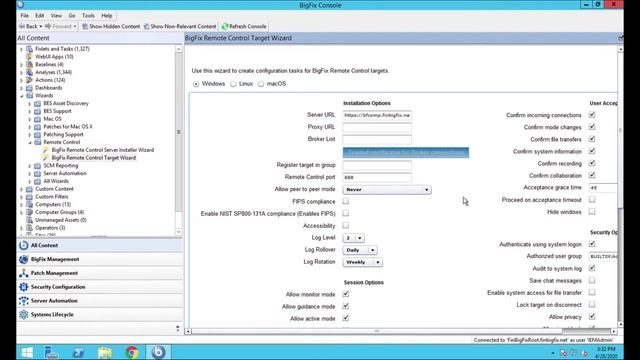
Task: Select the Dashboards folder icon
Action: coord(29,87)
